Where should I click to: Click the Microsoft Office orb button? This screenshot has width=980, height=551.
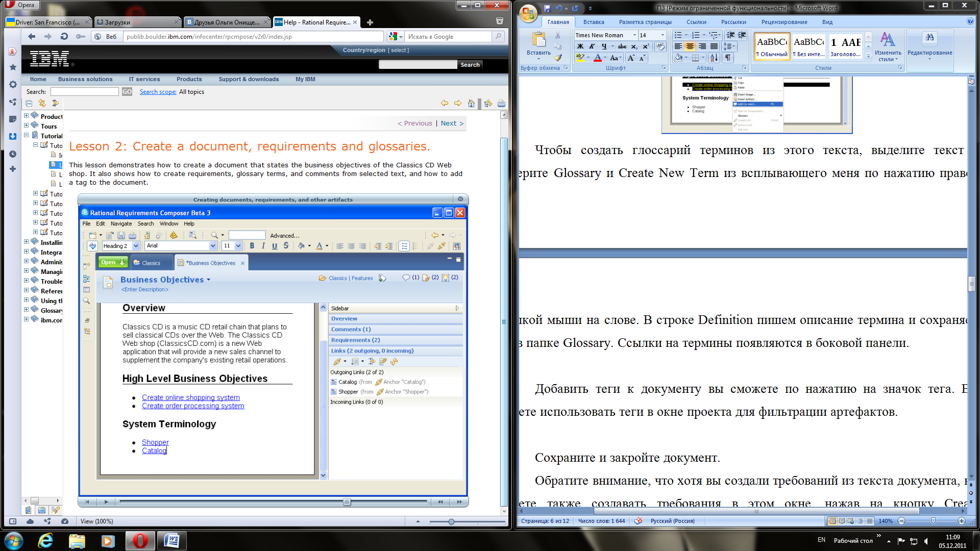click(528, 13)
